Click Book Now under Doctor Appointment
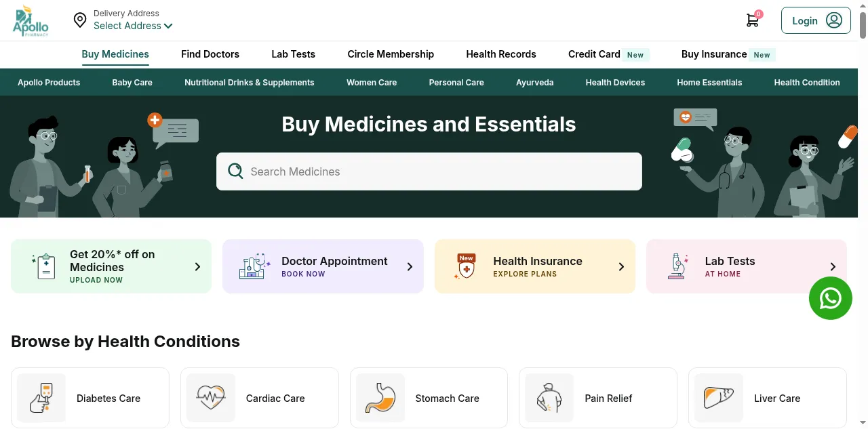This screenshot has height=429, width=868. (303, 274)
